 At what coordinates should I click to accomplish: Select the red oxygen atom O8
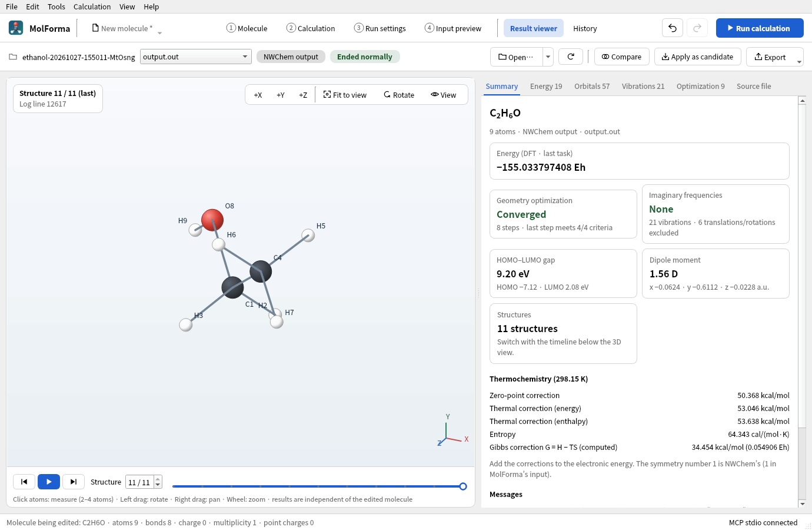[212, 220]
